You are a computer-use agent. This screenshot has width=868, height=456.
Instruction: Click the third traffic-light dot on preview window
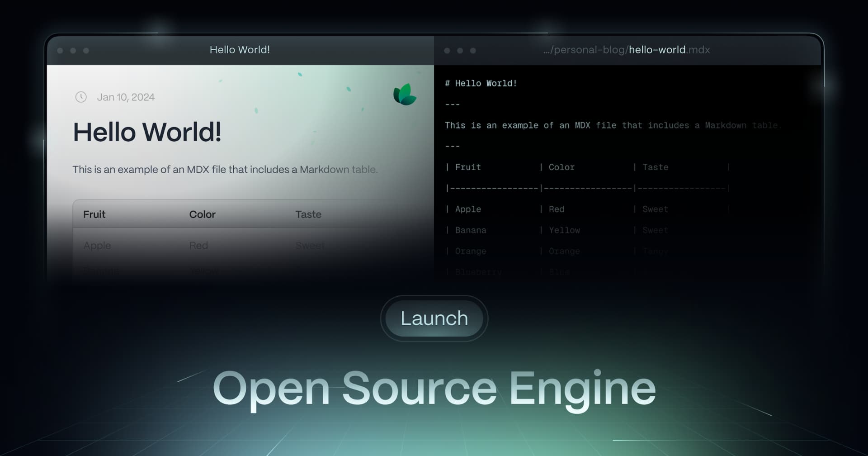click(x=85, y=51)
